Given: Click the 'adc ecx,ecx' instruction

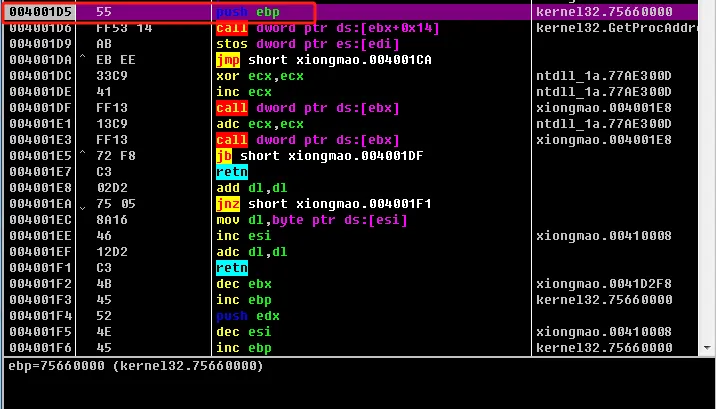Looking at the screenshot, I should tap(260, 124).
